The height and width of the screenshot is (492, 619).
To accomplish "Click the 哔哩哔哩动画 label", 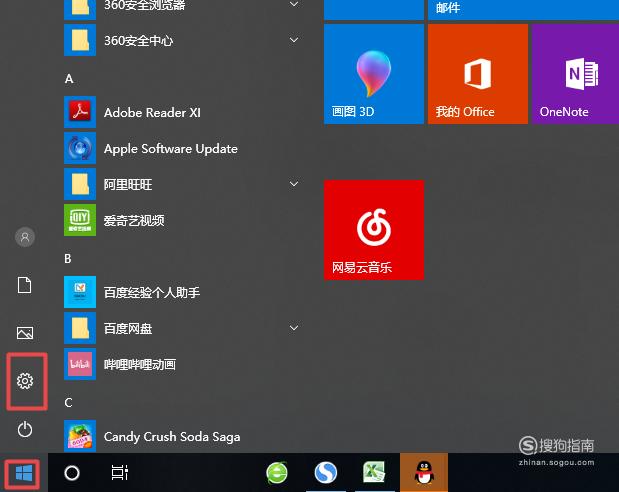I will tap(140, 364).
